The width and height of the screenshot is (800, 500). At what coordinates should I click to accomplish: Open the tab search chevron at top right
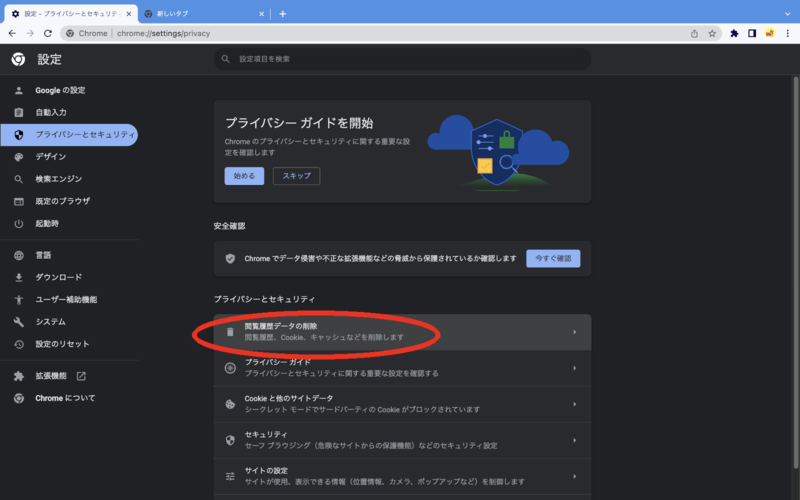pyautogui.click(x=788, y=14)
